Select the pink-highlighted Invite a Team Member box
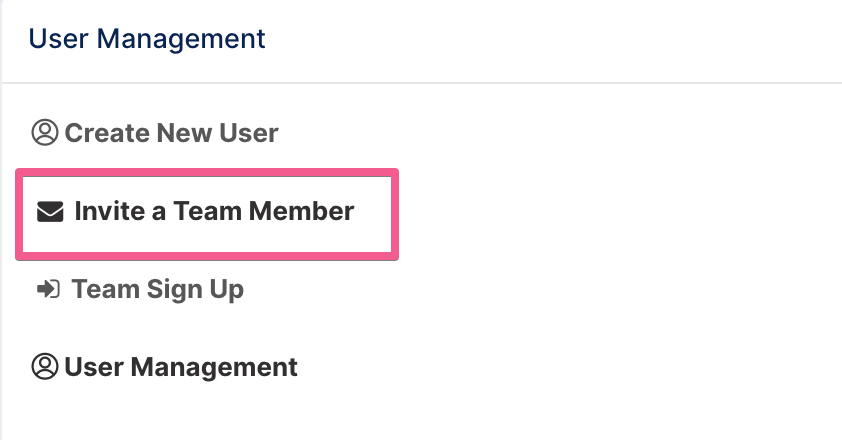This screenshot has width=842, height=440. click(x=207, y=214)
